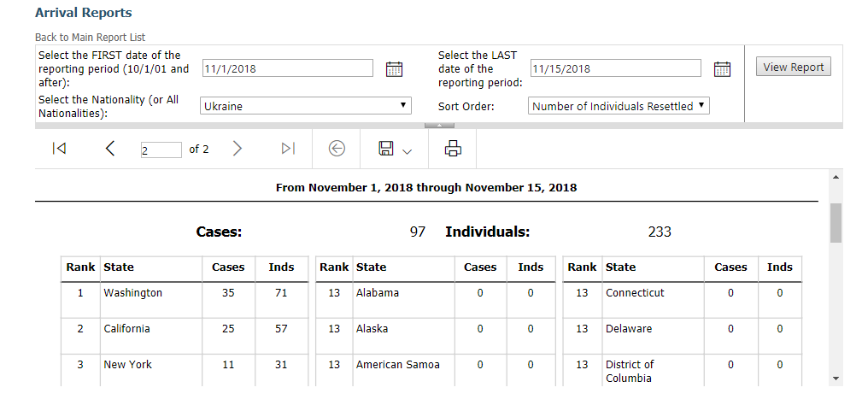Expand export format chevron beside save icon
The width and height of the screenshot is (868, 411).
pos(407,152)
